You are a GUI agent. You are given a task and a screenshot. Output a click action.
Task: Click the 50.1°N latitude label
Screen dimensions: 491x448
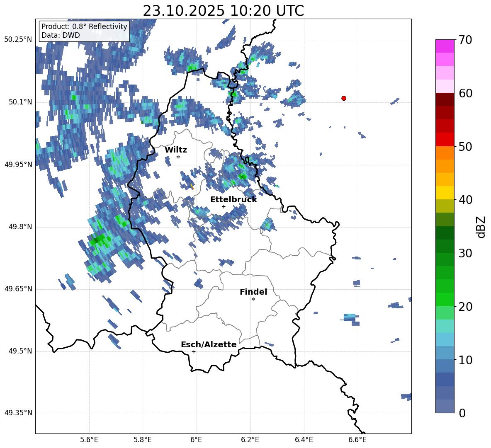[20, 102]
